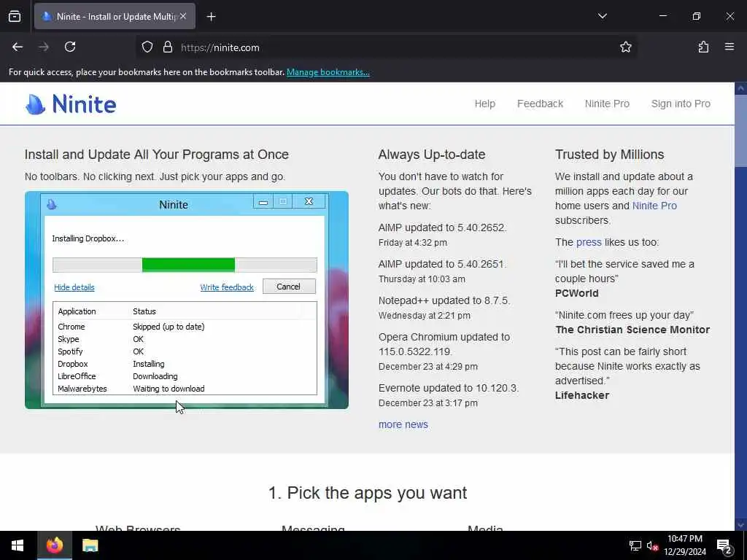
Task: Go to Ninite Pro in header
Action: point(607,104)
